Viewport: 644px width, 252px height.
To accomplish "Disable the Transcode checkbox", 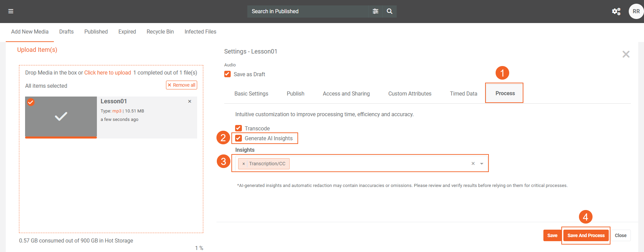I will click(238, 128).
